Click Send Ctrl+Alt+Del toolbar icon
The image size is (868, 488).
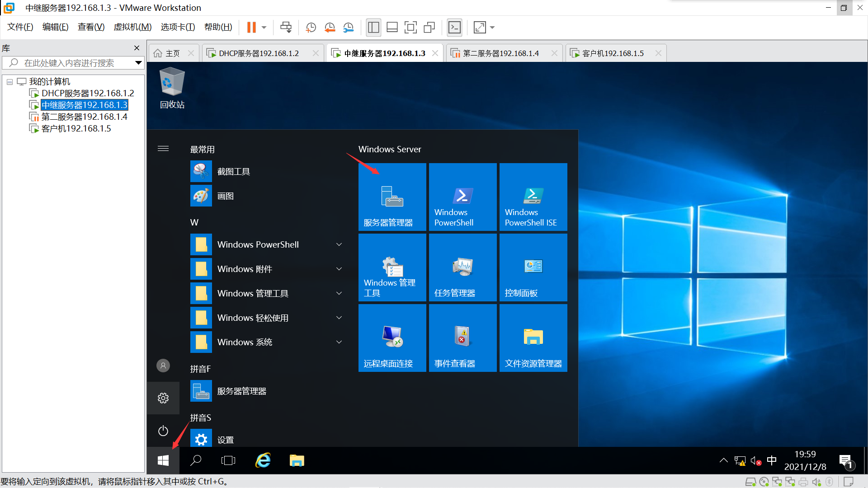286,28
